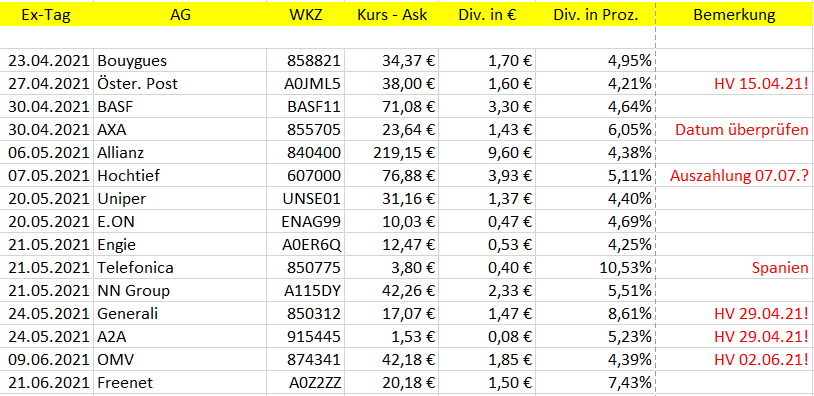Click the AXA company cell
814x396 pixels.
click(180, 130)
